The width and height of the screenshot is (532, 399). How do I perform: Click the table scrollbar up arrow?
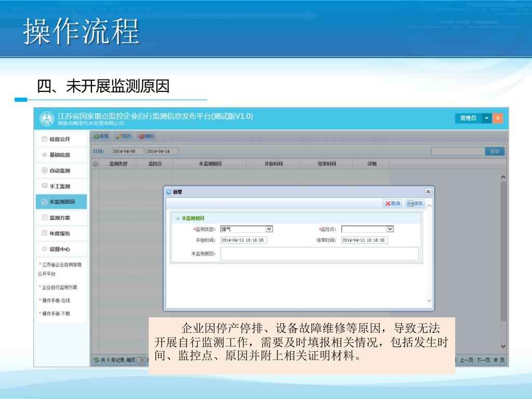[503, 177]
